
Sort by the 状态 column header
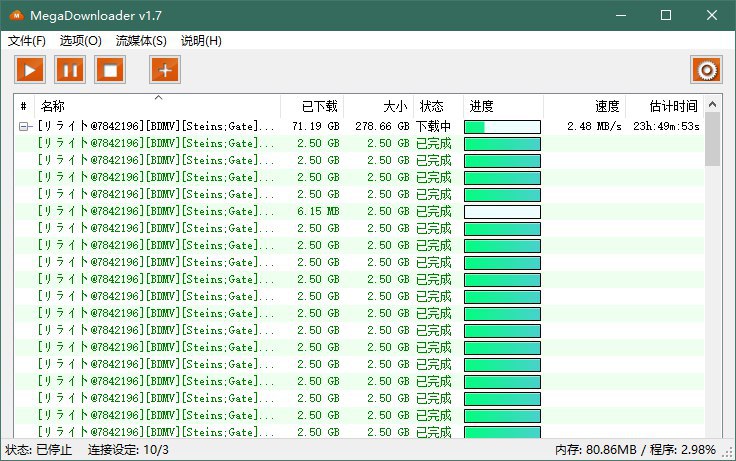point(438,106)
